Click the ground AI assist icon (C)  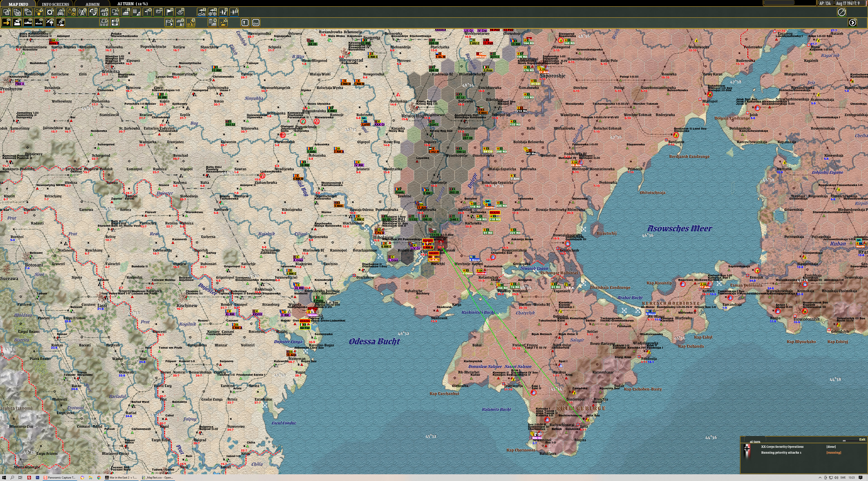click(180, 23)
